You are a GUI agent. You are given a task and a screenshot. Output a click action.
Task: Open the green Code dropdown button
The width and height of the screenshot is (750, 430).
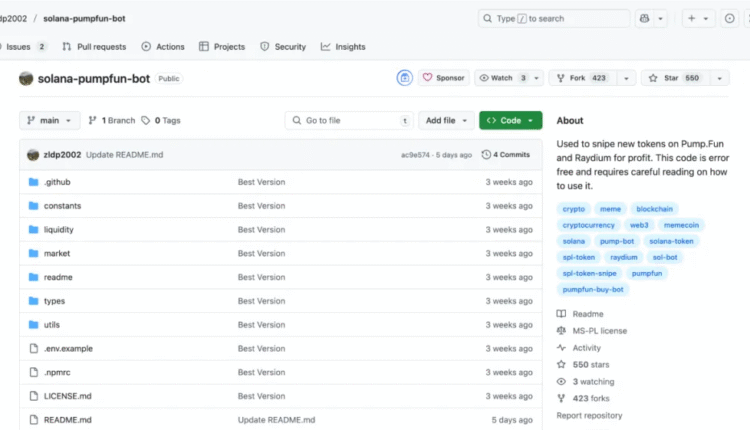click(x=510, y=120)
